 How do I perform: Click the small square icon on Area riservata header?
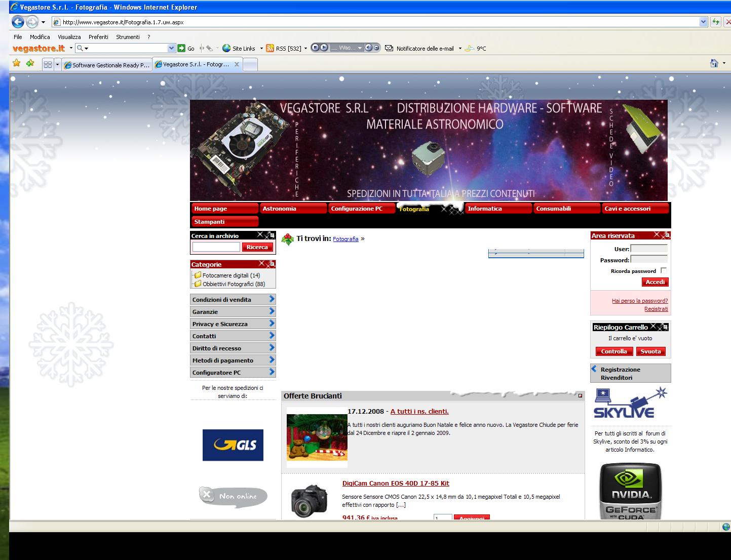[x=667, y=235]
